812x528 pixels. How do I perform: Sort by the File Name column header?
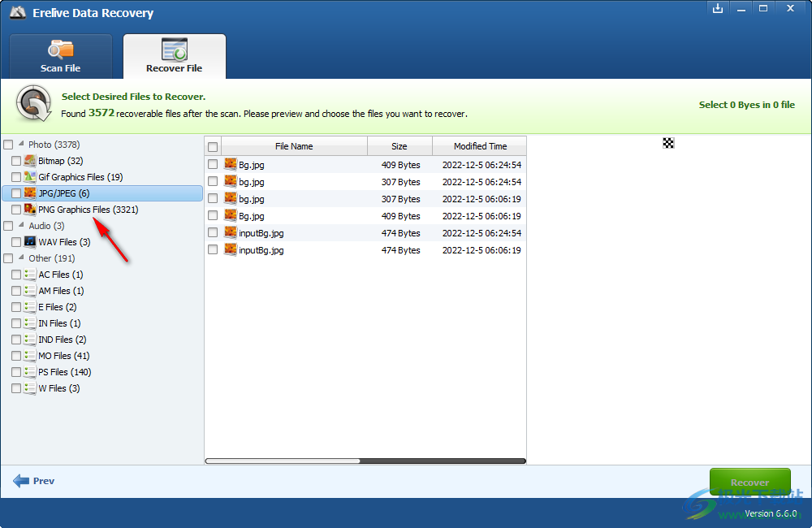(x=294, y=146)
